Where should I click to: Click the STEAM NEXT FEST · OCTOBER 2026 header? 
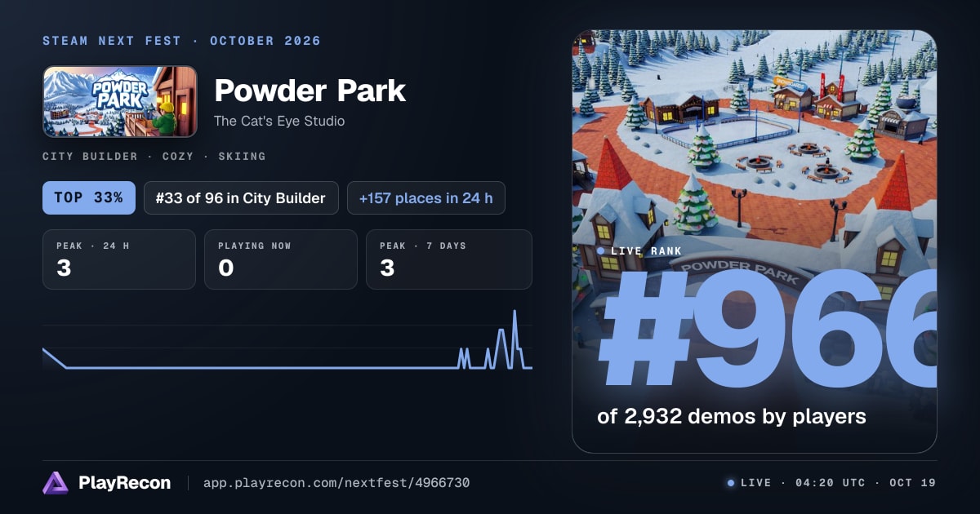(x=181, y=41)
